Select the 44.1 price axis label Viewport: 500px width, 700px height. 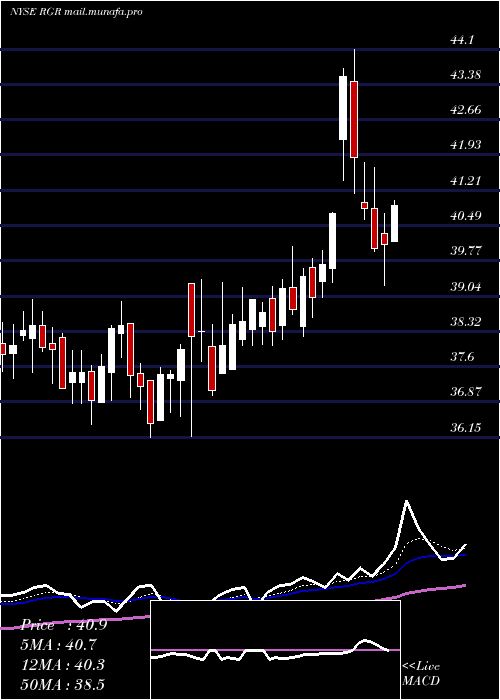(x=462, y=40)
